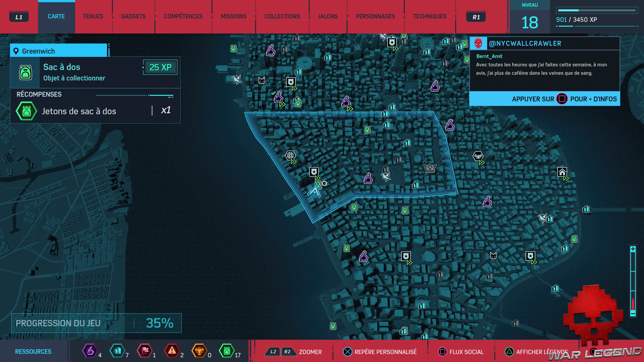
Task: Select the landmark tokens resource icon
Action: pyautogui.click(x=117, y=350)
